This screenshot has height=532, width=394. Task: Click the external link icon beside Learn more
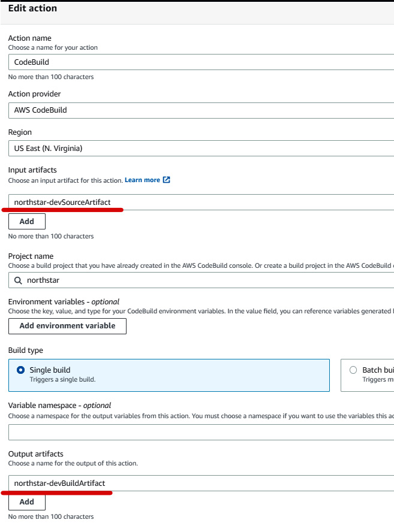(167, 180)
